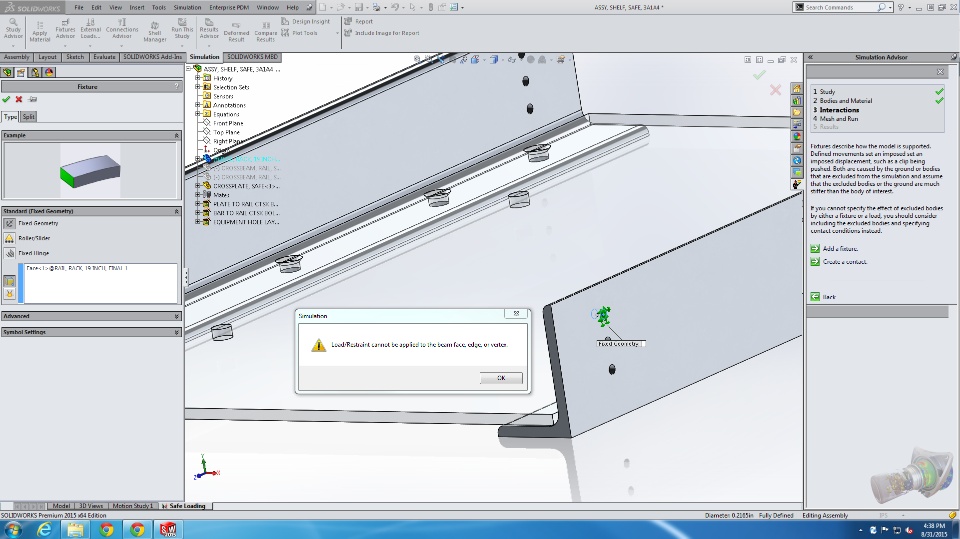Click the Search Commands box
Screen dimensions: 960x539
click(839, 7)
